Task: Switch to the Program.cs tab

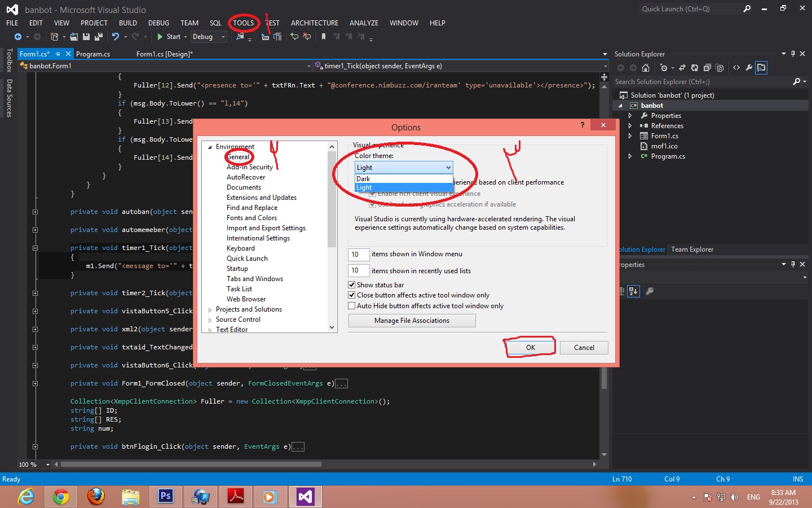Action: [x=93, y=54]
